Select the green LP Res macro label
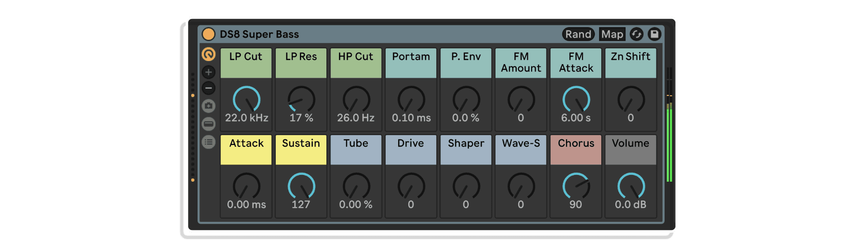 click(x=301, y=63)
